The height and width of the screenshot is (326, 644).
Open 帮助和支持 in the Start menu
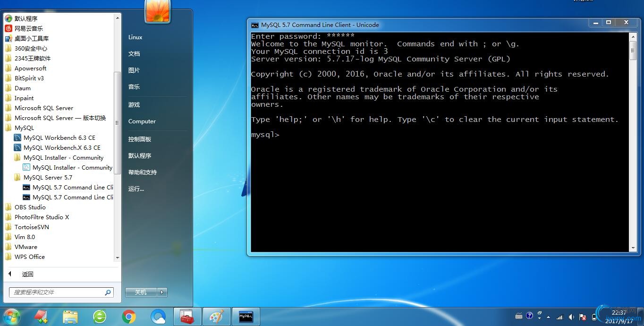tap(143, 172)
